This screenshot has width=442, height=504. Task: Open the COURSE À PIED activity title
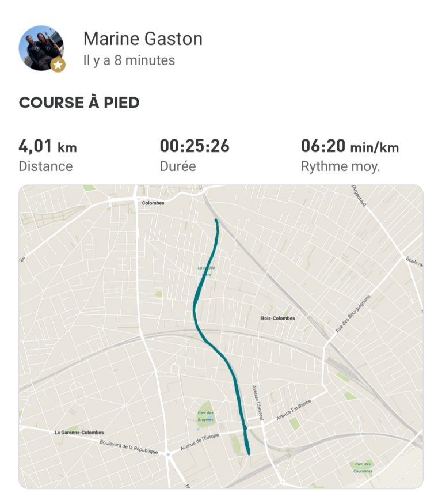(79, 103)
